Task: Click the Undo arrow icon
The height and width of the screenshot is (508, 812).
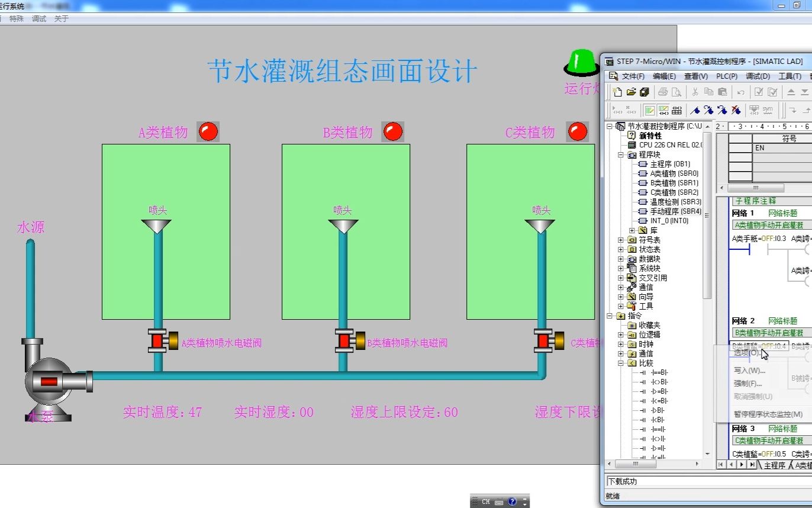Action: [740, 92]
